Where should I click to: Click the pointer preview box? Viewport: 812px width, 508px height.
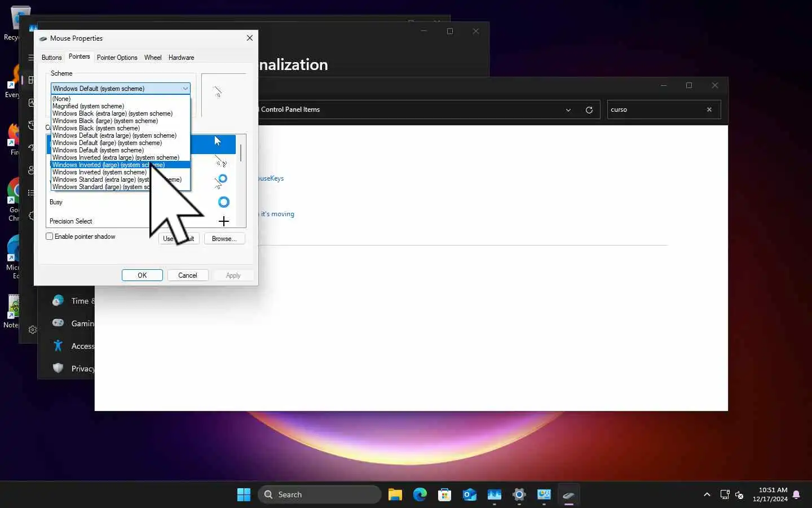tap(224, 95)
